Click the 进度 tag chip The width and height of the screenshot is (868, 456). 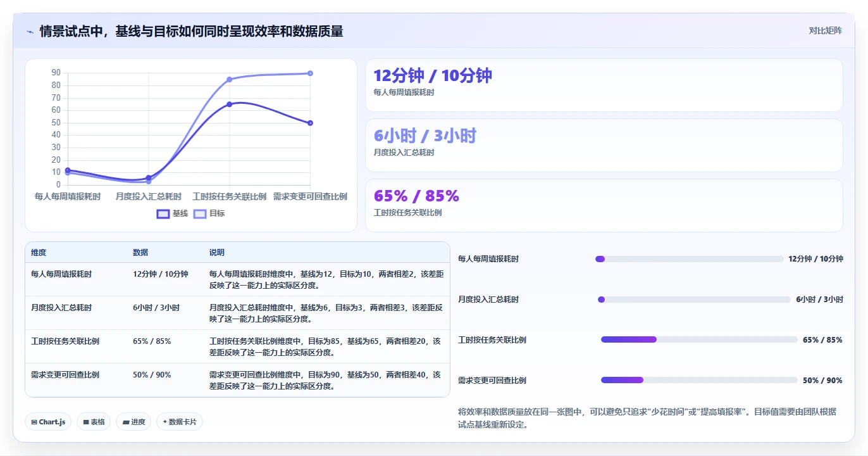133,422
